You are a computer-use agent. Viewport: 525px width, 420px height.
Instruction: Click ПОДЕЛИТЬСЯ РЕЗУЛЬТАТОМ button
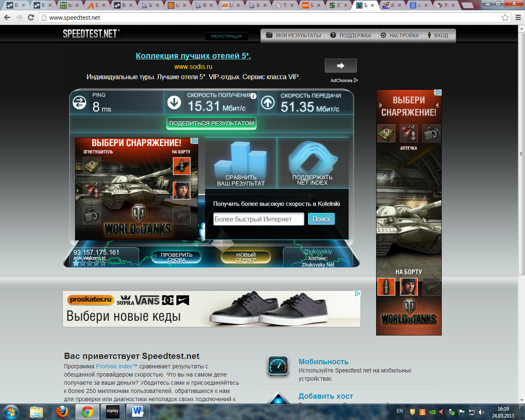click(212, 123)
